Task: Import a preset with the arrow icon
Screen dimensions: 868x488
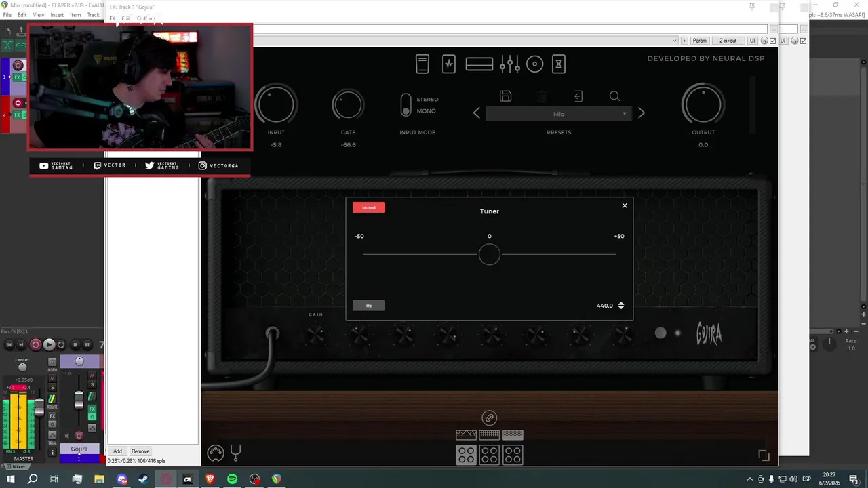Action: pos(578,96)
